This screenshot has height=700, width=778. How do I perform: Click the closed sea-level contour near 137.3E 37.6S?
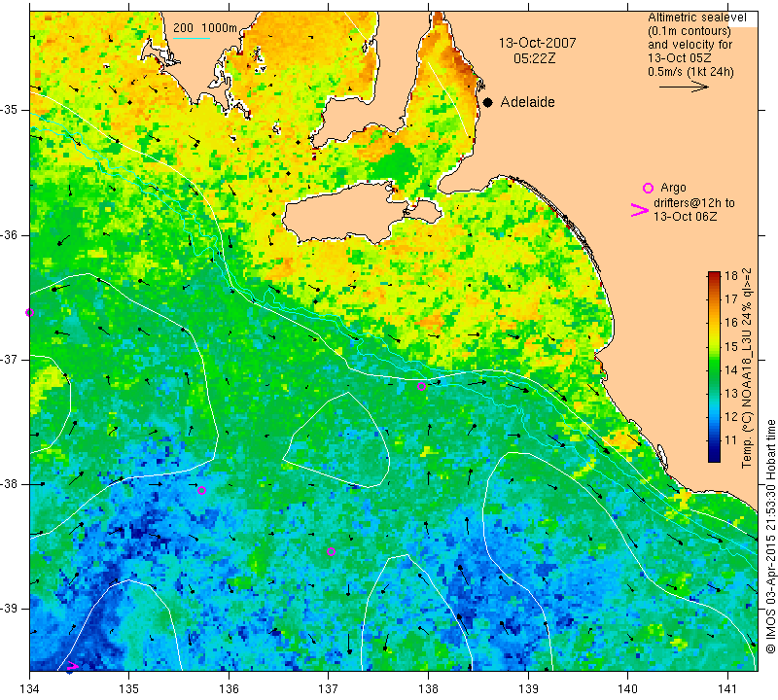(337, 440)
